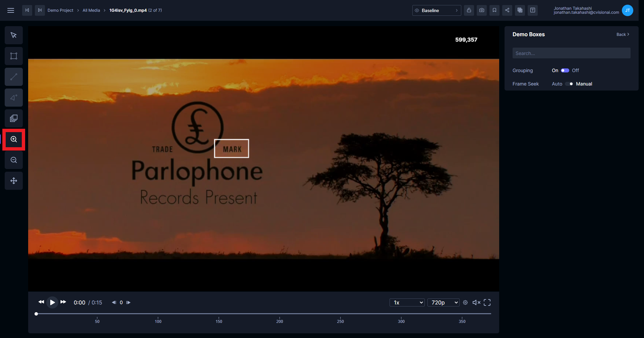
Task: Open the JT user avatar menu
Action: (x=628, y=10)
